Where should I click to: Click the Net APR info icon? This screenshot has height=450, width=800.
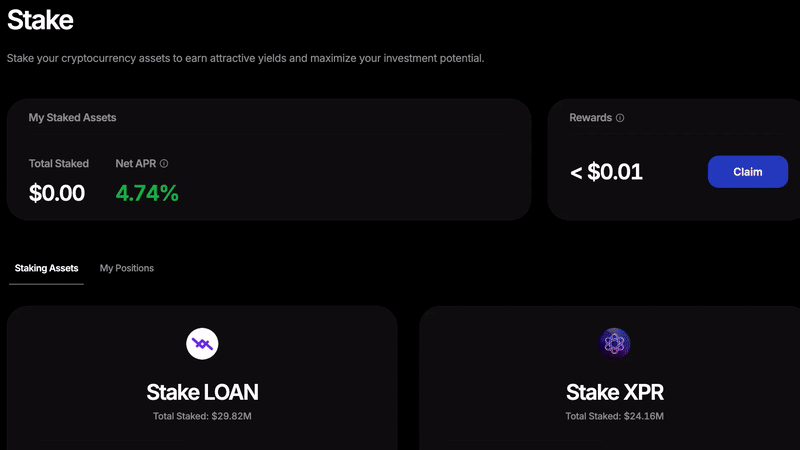click(164, 164)
